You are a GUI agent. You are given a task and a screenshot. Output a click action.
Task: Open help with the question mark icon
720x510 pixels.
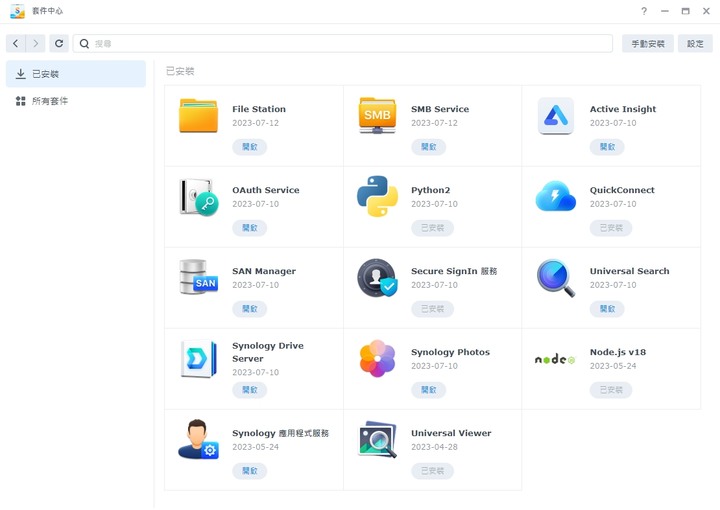click(644, 11)
